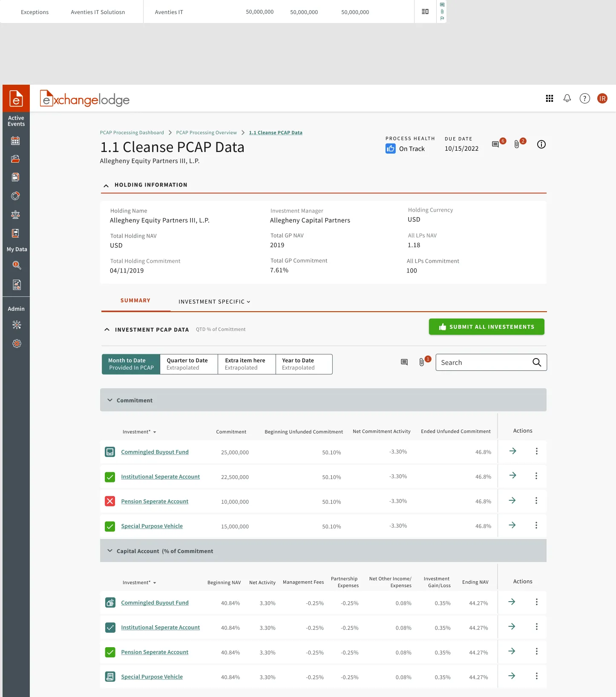Open Commingled Buyout Fund link in the Commitment table
Screen dimensions: 616x697
click(155, 452)
